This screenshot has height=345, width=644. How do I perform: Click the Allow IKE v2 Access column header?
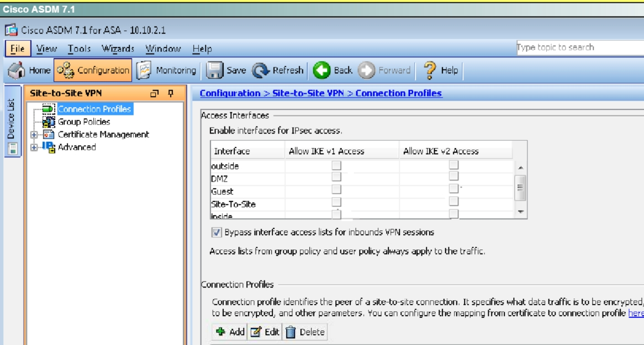[456, 151]
